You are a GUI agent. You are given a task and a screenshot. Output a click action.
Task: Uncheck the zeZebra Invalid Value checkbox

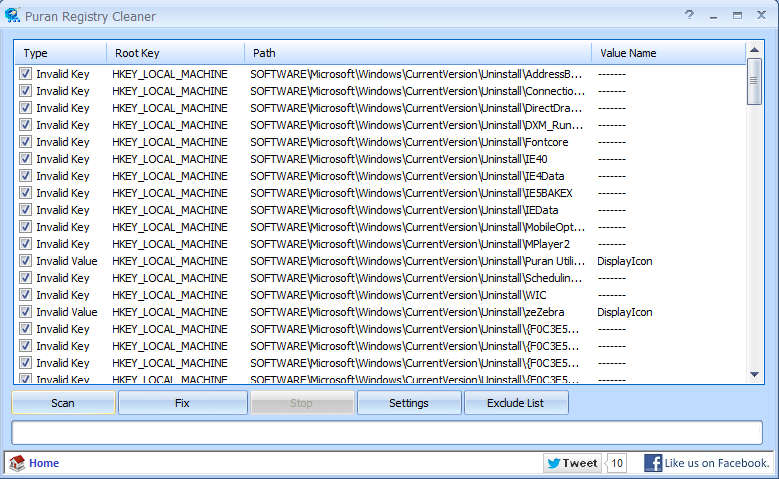coord(25,312)
